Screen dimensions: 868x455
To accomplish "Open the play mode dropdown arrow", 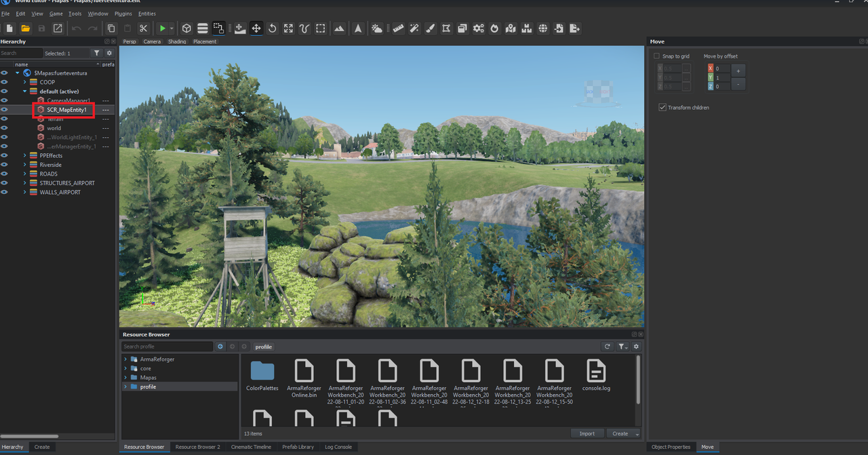I will click(x=172, y=28).
